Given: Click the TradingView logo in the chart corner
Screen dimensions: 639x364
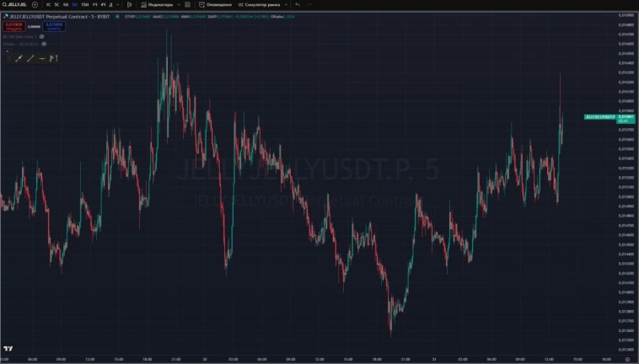Looking at the screenshot, I should point(8,349).
